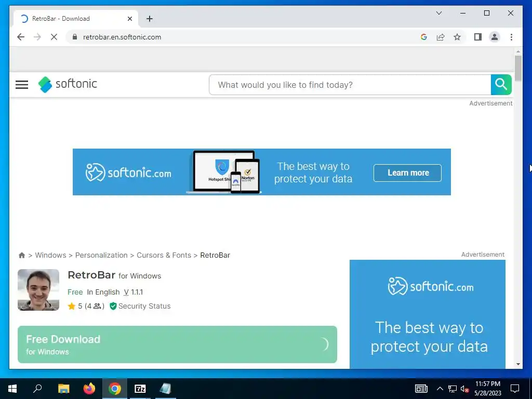Go back to the previous page

click(21, 37)
